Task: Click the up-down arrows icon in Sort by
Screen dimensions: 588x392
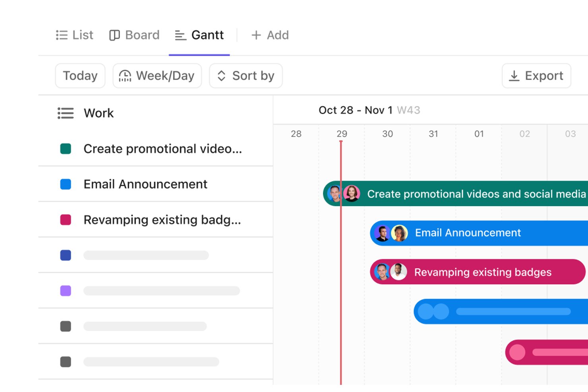Action: (x=221, y=75)
